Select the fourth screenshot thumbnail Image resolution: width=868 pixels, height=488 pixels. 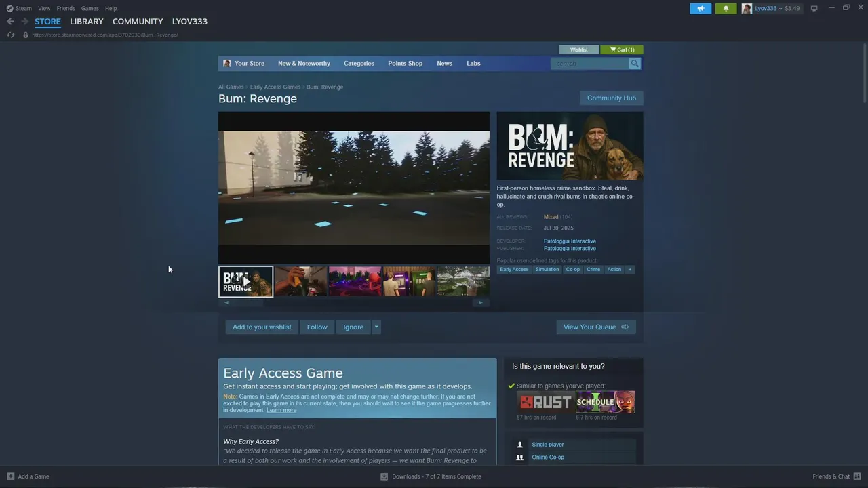(409, 281)
